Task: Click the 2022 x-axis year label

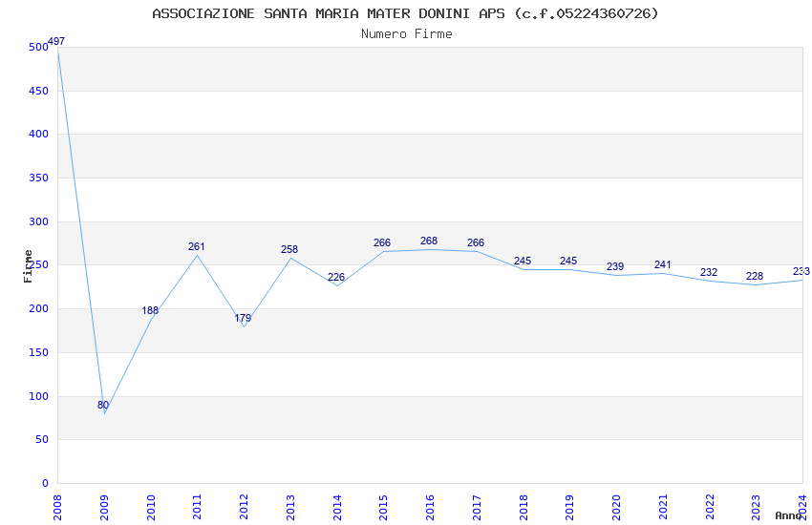Action: pos(710,507)
